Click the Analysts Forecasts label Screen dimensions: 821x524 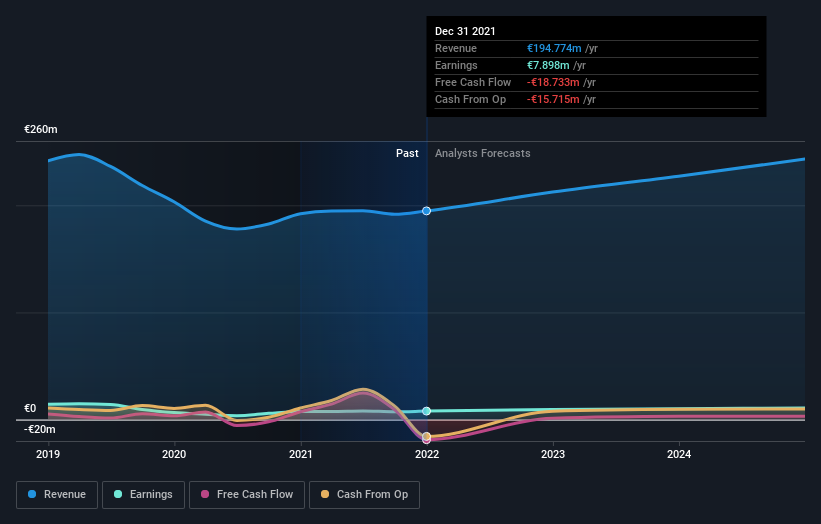tap(483, 153)
